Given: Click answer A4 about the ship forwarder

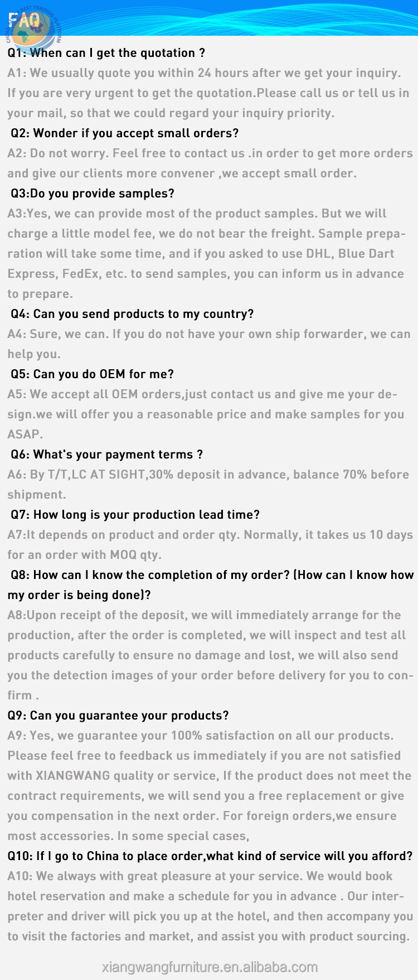Looking at the screenshot, I should tap(208, 334).
